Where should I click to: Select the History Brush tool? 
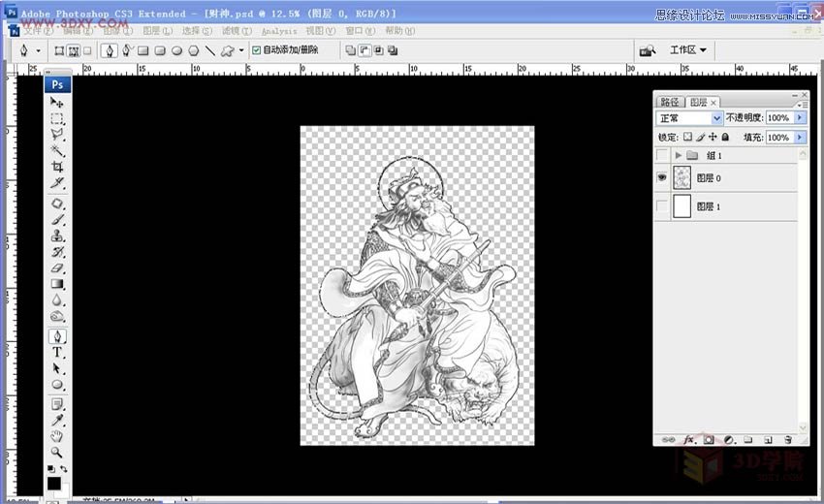57,252
